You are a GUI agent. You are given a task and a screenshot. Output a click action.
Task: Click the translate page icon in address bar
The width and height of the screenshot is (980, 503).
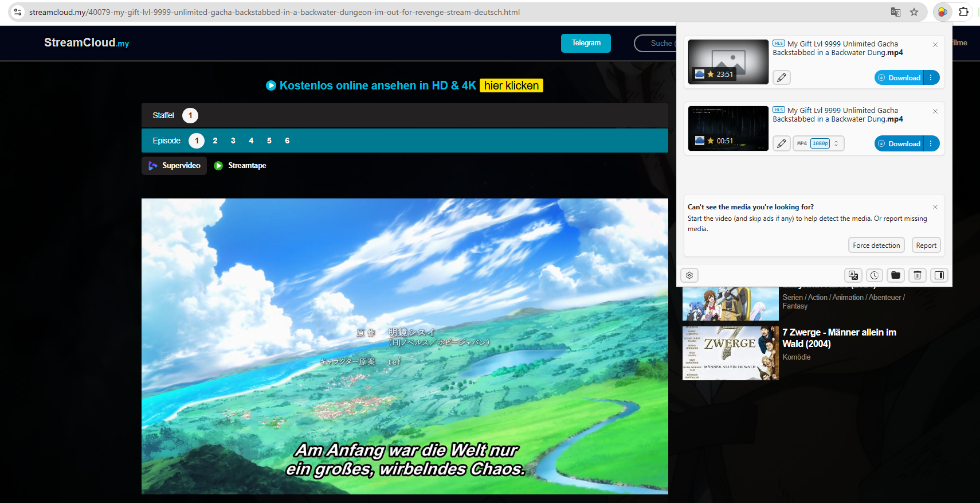[896, 12]
